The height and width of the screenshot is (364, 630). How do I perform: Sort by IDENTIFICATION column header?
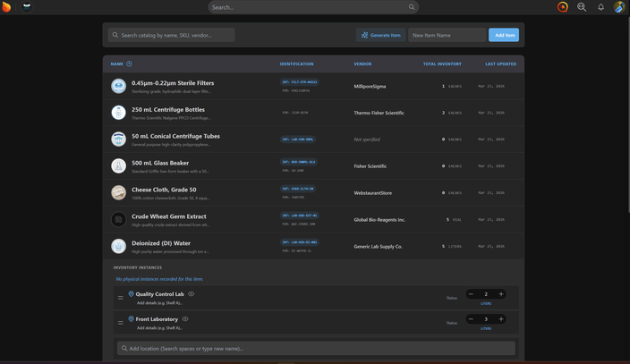tap(296, 63)
